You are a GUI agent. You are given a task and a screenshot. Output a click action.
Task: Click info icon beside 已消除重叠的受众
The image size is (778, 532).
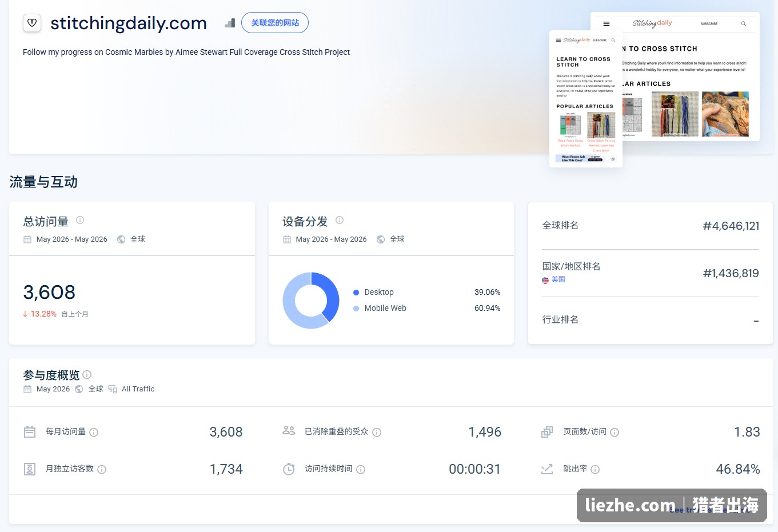[377, 433]
